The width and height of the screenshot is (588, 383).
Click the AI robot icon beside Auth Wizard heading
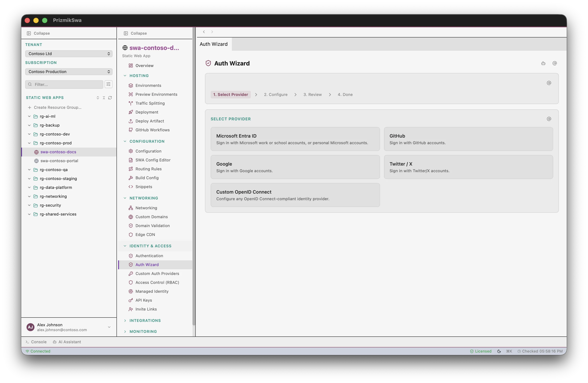click(x=543, y=63)
